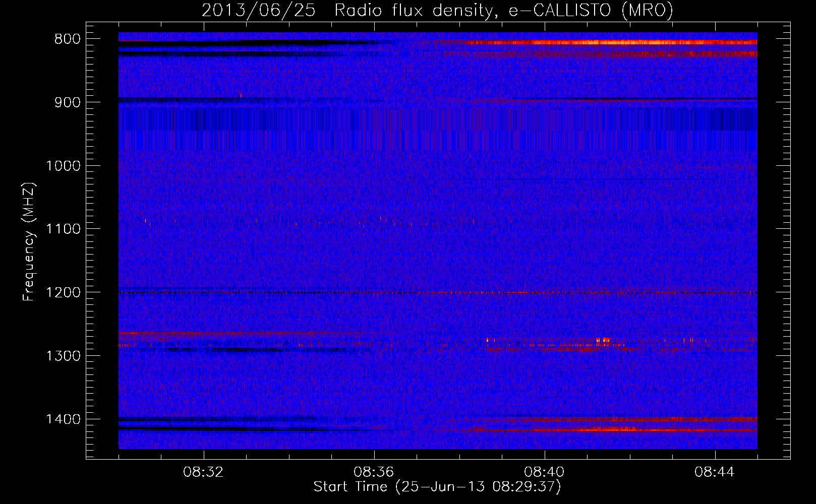Click the 'Start Time (25-Jun-13 08:29:37)' label
Image resolution: width=816 pixels, height=504 pixels.
tap(437, 487)
